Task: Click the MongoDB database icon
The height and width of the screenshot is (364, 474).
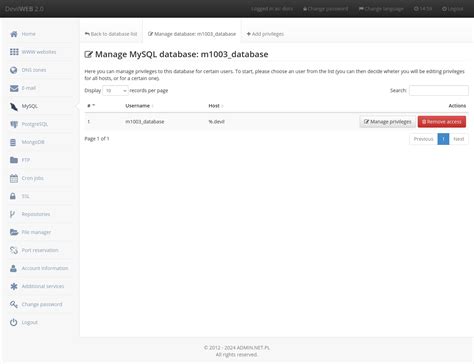Action: click(x=13, y=142)
